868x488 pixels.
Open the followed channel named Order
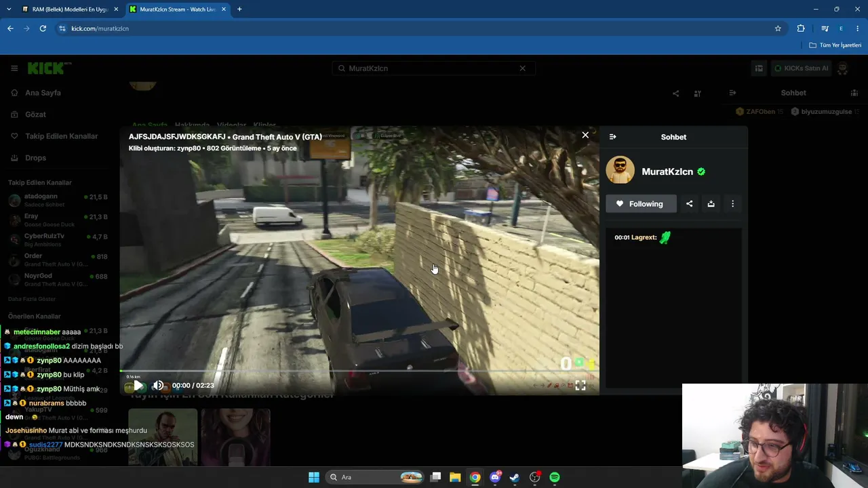coord(58,260)
